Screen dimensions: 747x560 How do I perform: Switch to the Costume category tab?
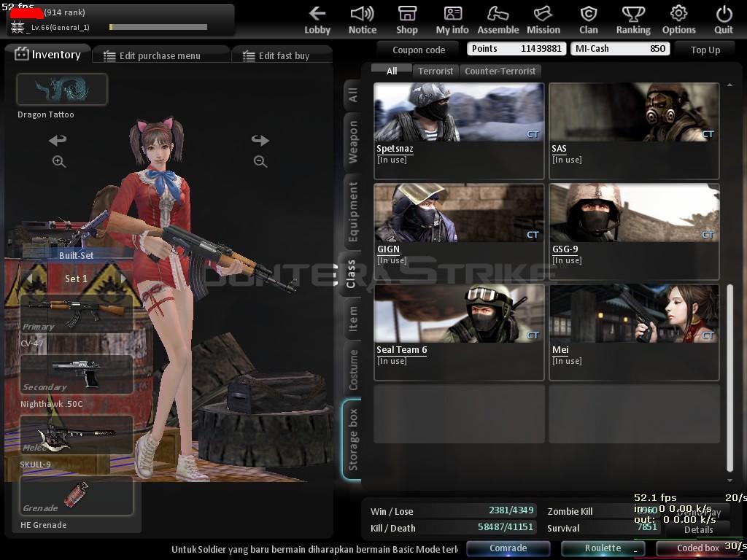[352, 370]
